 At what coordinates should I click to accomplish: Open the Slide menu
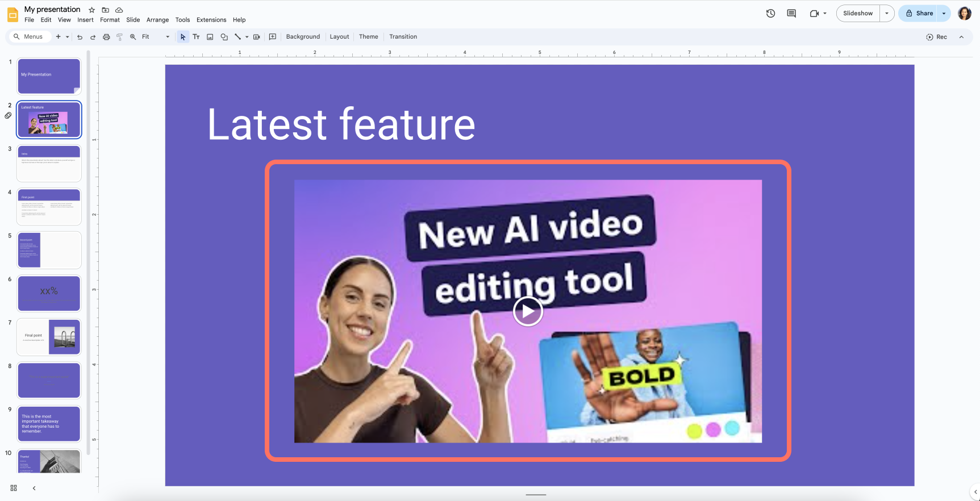click(x=133, y=20)
